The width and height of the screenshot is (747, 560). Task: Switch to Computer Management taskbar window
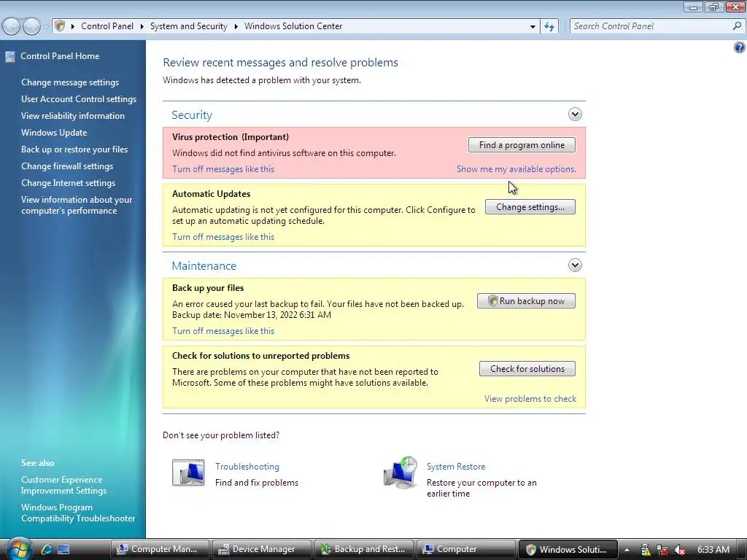[161, 550]
